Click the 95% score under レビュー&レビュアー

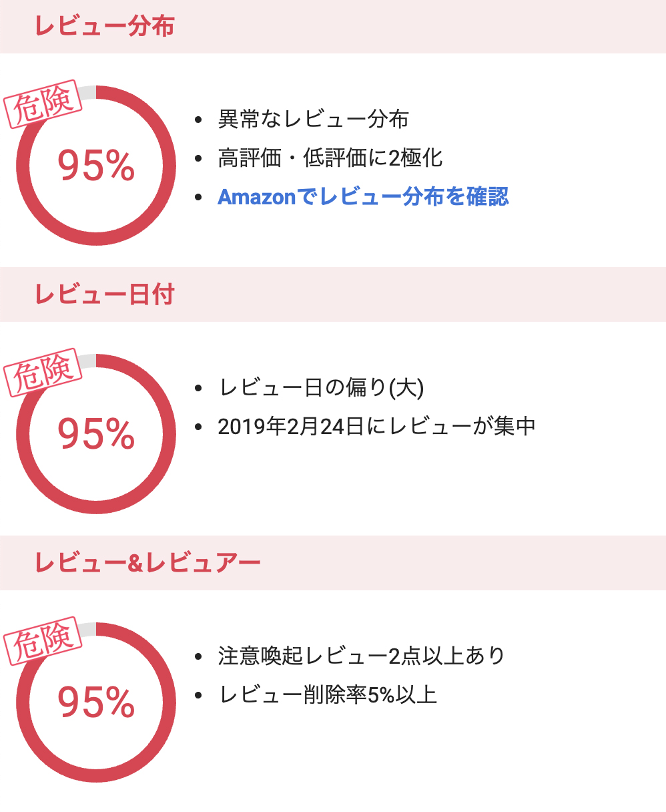click(96, 702)
